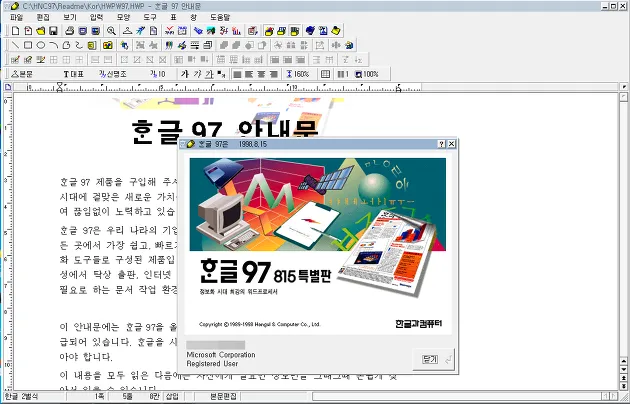Open the 160% line spacing dropdown
Screen dimensions: 630x404
point(298,74)
